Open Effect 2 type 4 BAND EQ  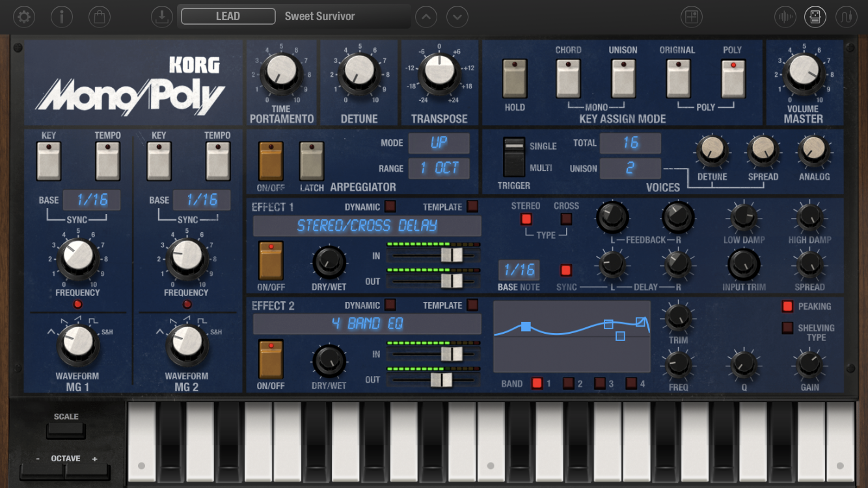(367, 324)
